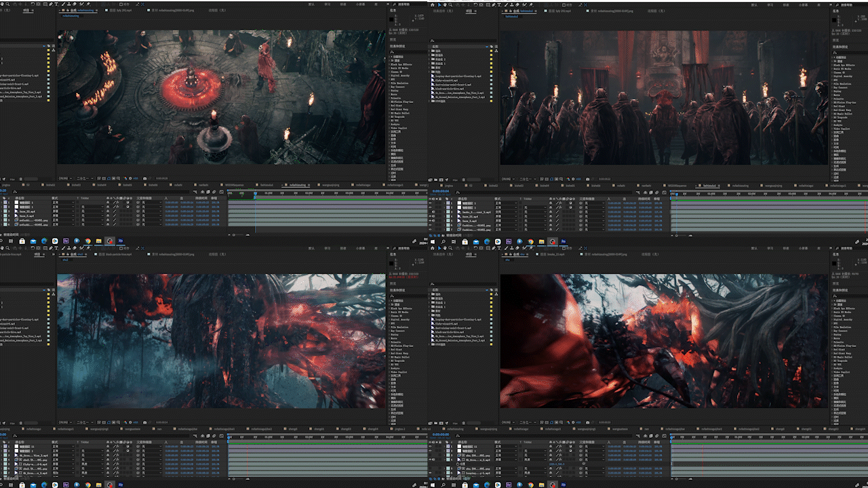Take snapshot with camera icon in burning roots viewer

(x=587, y=422)
